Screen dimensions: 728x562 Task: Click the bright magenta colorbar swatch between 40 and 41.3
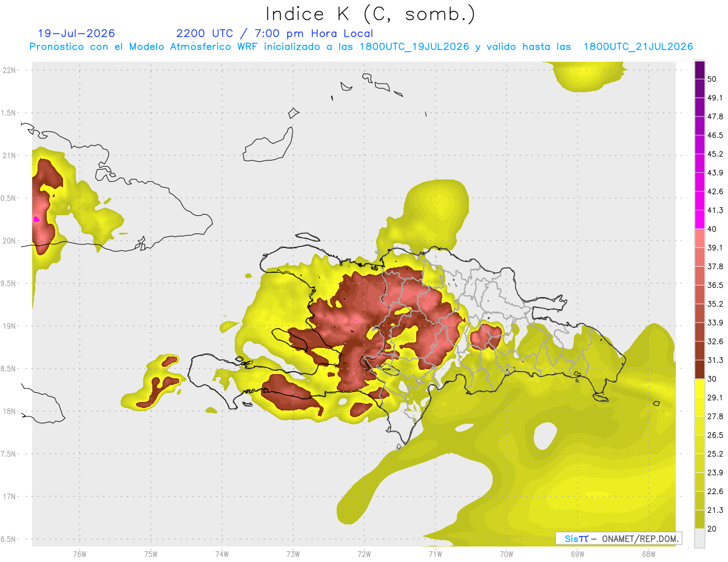(x=699, y=220)
